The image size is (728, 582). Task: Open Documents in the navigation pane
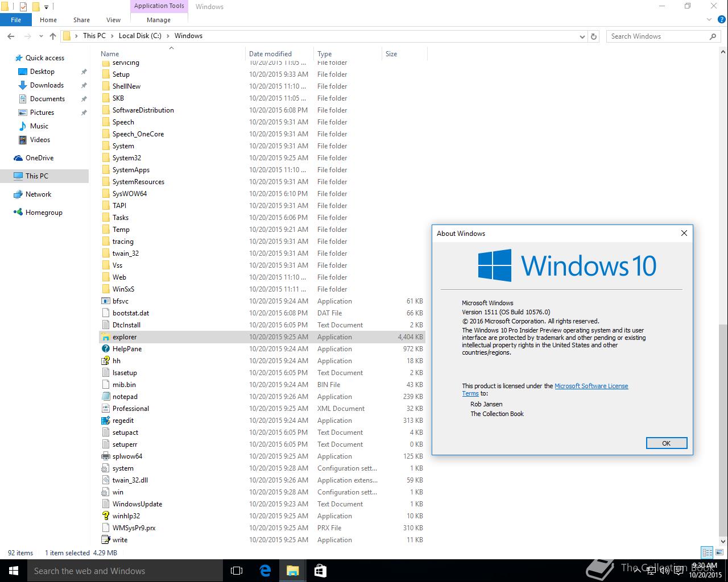(x=47, y=99)
